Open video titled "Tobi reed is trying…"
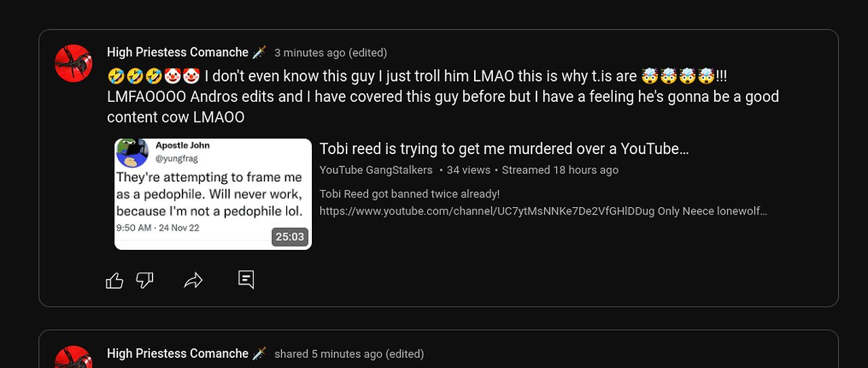Image resolution: width=868 pixels, height=368 pixels. pos(504,149)
